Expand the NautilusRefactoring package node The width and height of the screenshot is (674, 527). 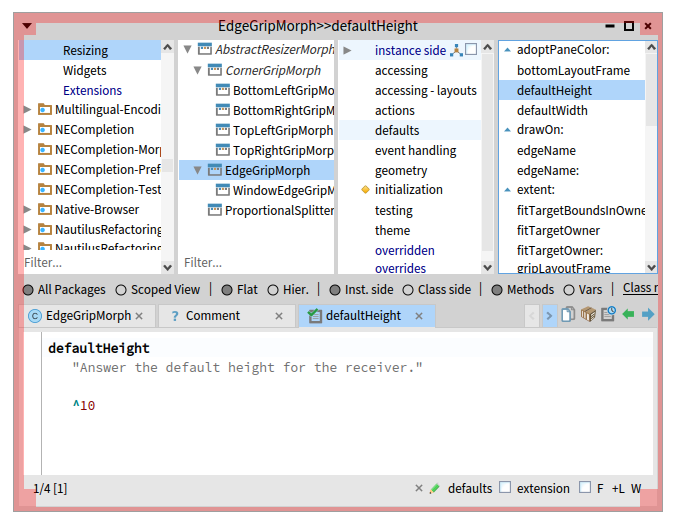pos(28,229)
